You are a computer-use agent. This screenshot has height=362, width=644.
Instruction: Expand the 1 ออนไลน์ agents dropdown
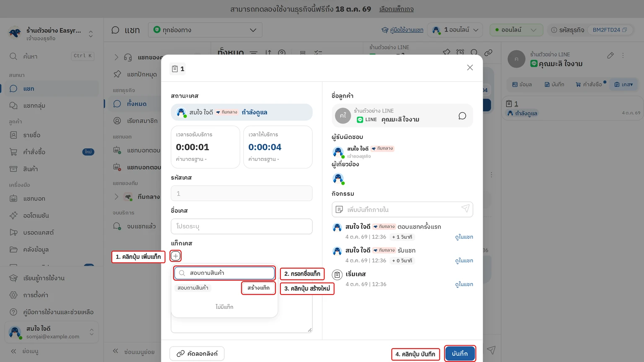coord(455,30)
